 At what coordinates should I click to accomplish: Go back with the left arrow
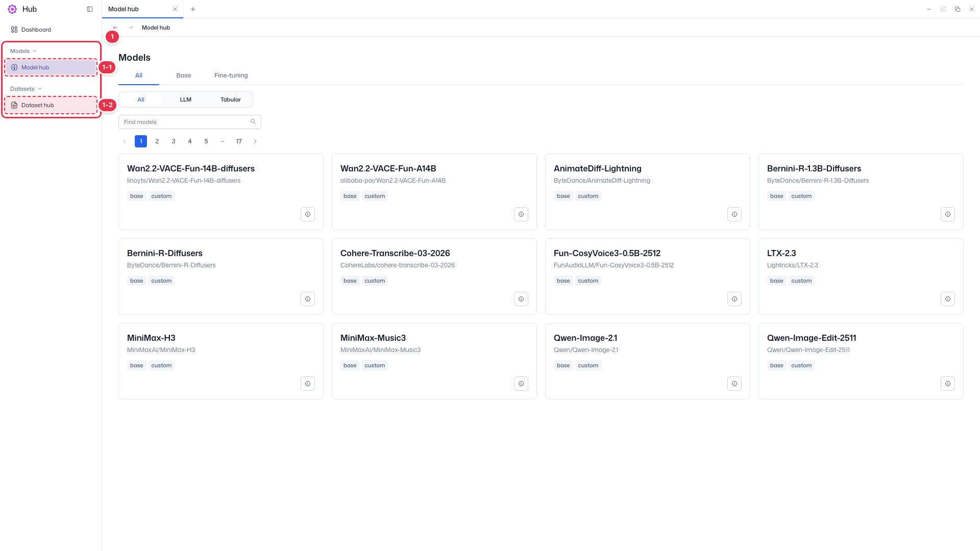115,28
